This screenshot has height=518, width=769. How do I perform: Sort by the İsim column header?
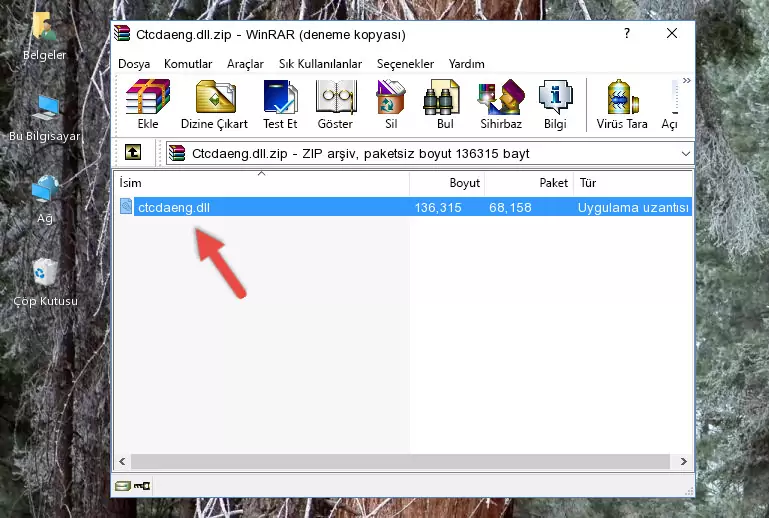(x=262, y=183)
